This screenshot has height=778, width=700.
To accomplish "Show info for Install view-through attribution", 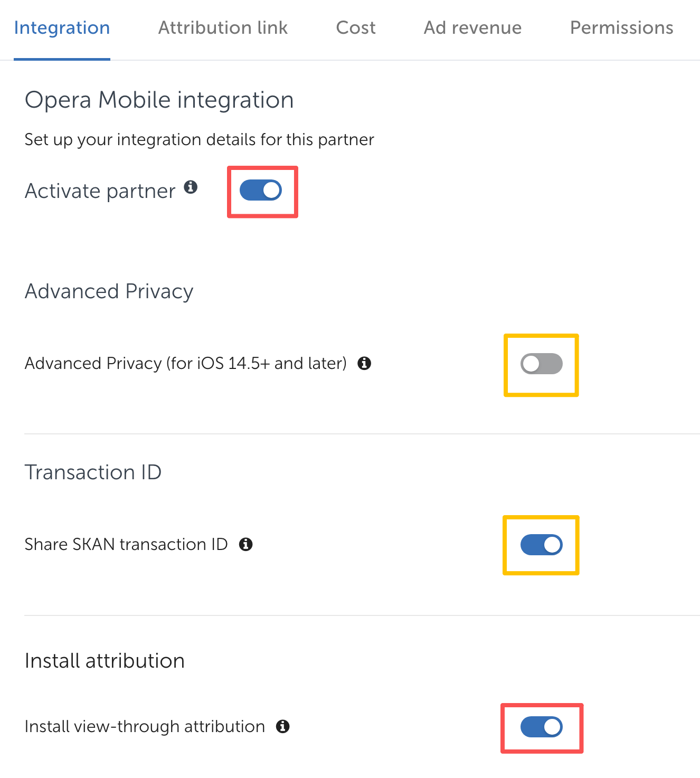I will tap(283, 726).
